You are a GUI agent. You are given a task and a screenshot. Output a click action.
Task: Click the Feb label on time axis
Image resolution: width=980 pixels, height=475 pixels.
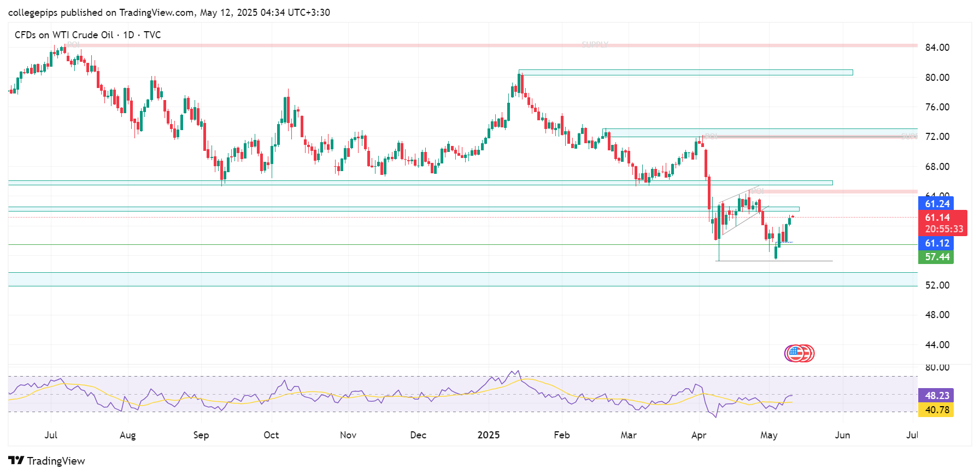[x=562, y=435]
